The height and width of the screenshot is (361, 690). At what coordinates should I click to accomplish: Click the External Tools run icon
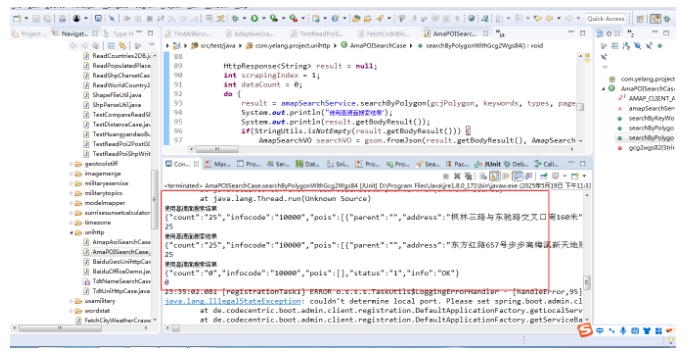(293, 18)
